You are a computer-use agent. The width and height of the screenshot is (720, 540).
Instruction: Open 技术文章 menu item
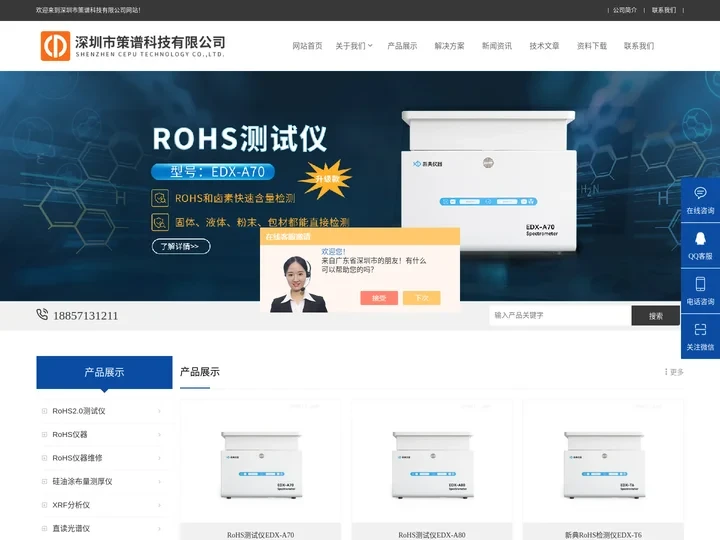click(544, 46)
